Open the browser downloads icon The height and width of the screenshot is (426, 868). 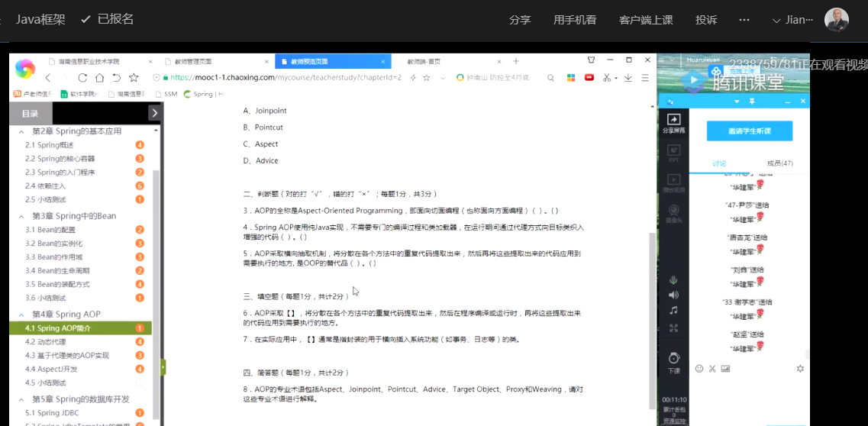point(628,78)
